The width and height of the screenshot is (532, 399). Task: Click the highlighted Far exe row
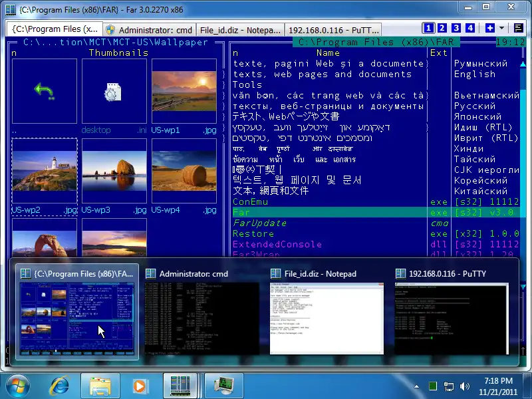(376, 212)
